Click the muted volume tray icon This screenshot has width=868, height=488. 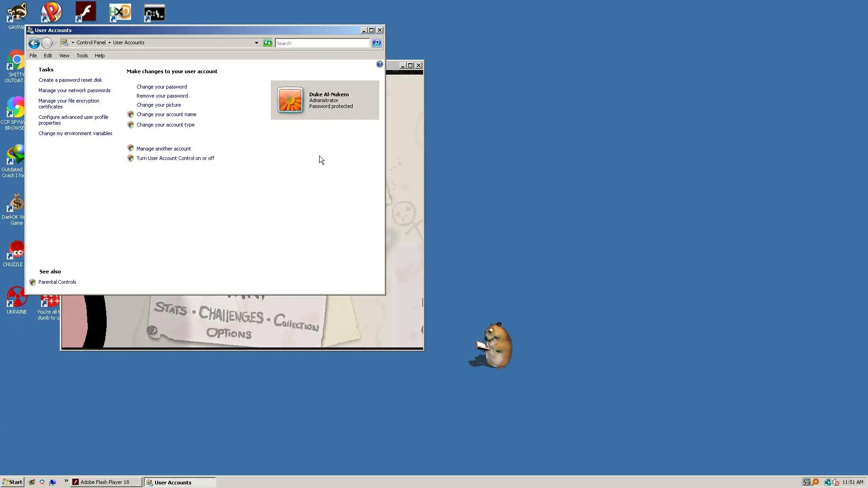(835, 482)
